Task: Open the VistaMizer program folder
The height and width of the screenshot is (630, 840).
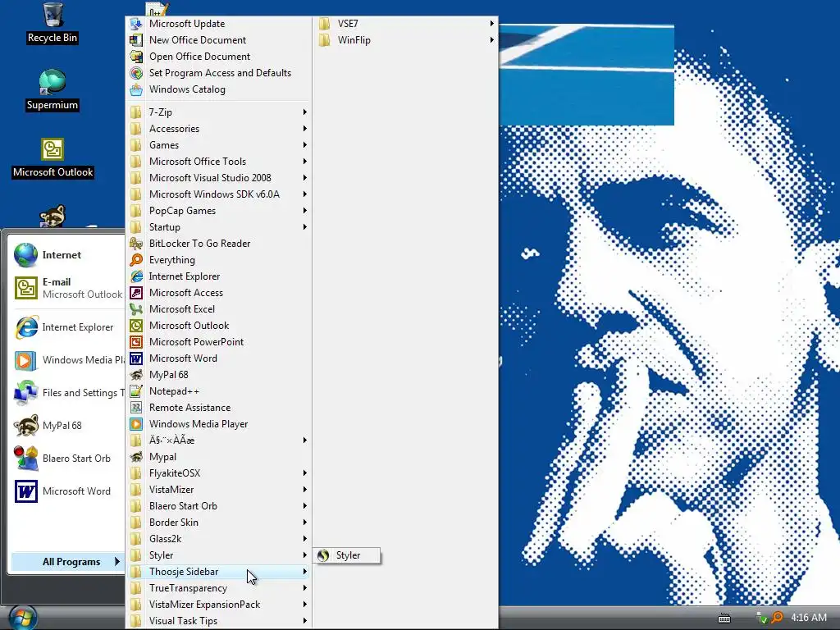Action: pos(218,490)
